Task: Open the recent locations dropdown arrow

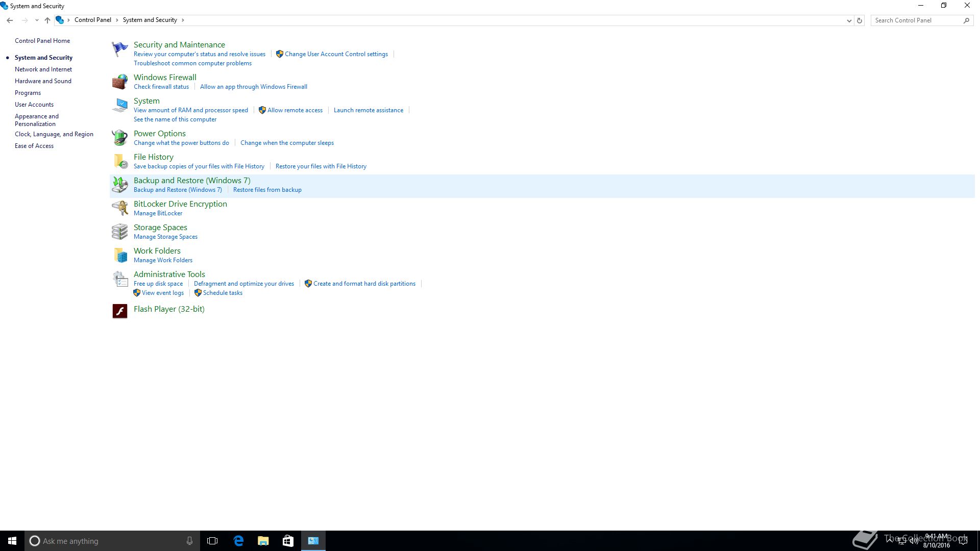Action: 37,20
